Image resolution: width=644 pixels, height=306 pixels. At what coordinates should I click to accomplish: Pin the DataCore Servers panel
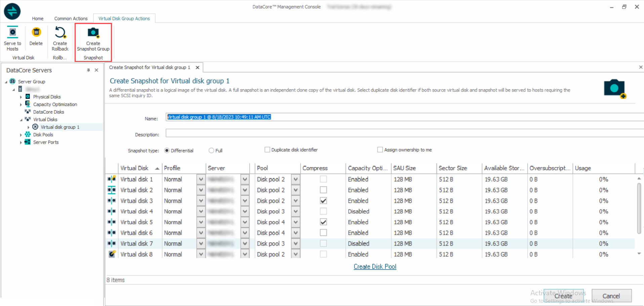[x=88, y=70]
